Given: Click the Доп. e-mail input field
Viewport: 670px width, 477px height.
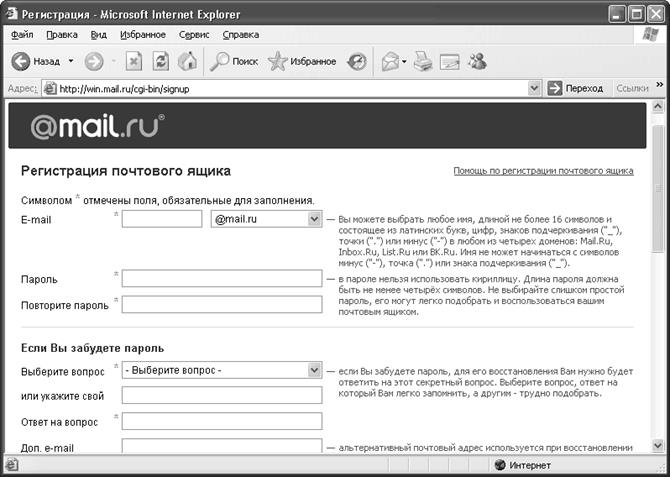Looking at the screenshot, I should point(222,446).
